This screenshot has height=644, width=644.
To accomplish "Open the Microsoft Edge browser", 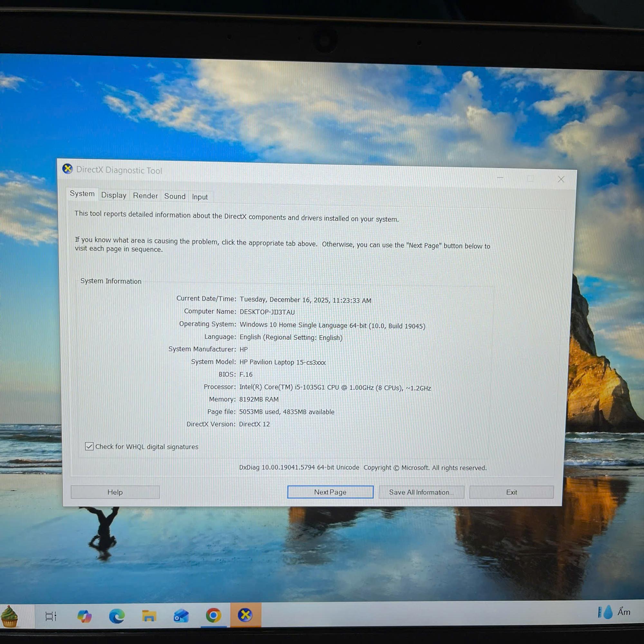I will (x=117, y=616).
